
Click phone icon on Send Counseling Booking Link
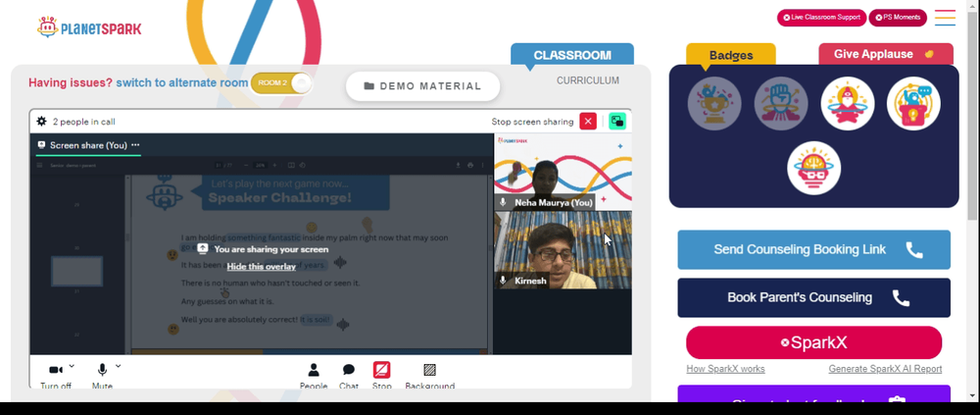pos(914,250)
